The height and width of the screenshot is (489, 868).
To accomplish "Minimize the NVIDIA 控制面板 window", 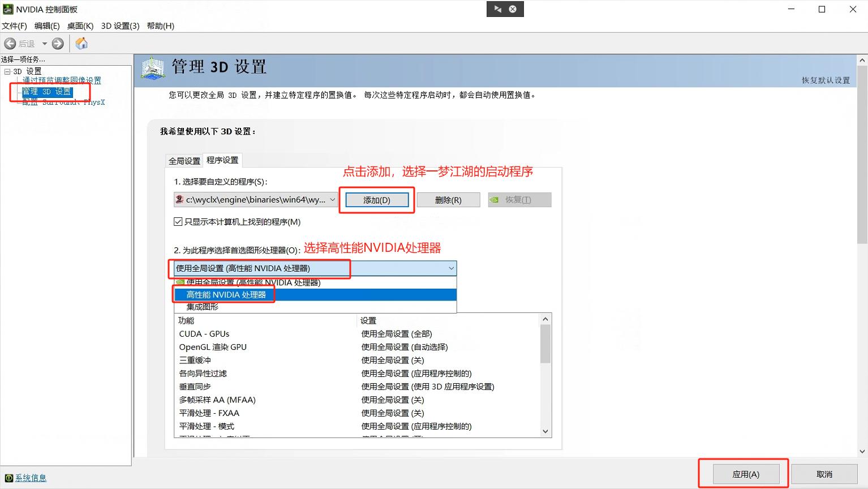I will 791,9.
